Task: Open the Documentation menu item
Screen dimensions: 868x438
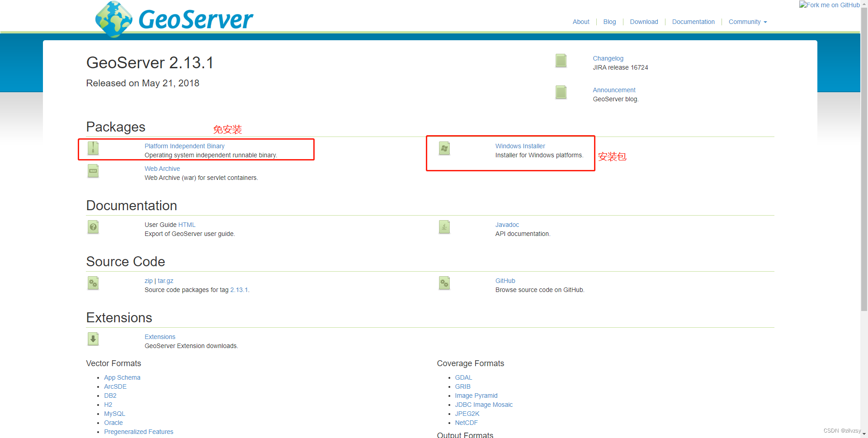Action: 693,22
